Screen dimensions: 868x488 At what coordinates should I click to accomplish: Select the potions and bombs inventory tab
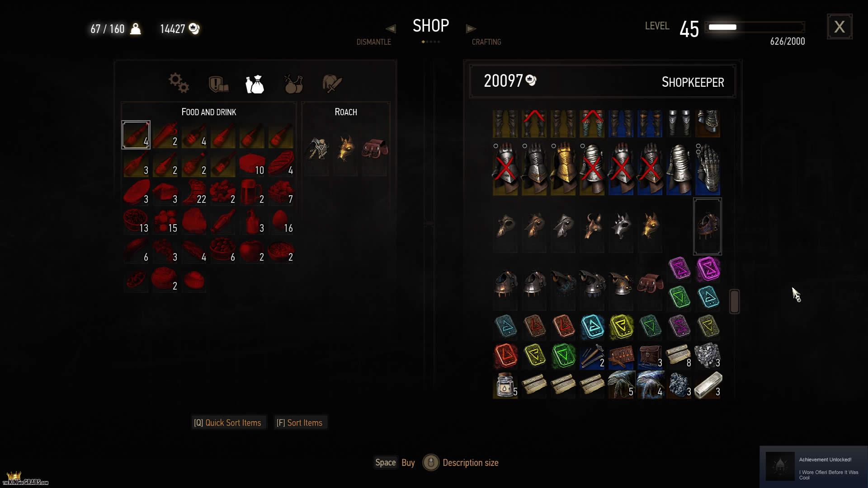click(293, 84)
